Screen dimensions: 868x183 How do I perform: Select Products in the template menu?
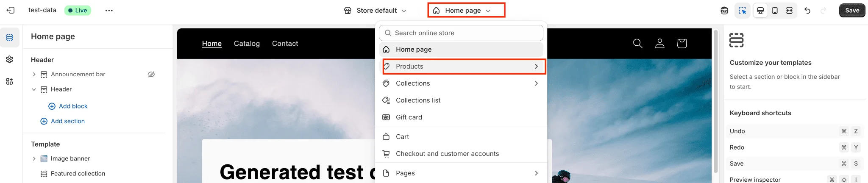click(x=464, y=67)
